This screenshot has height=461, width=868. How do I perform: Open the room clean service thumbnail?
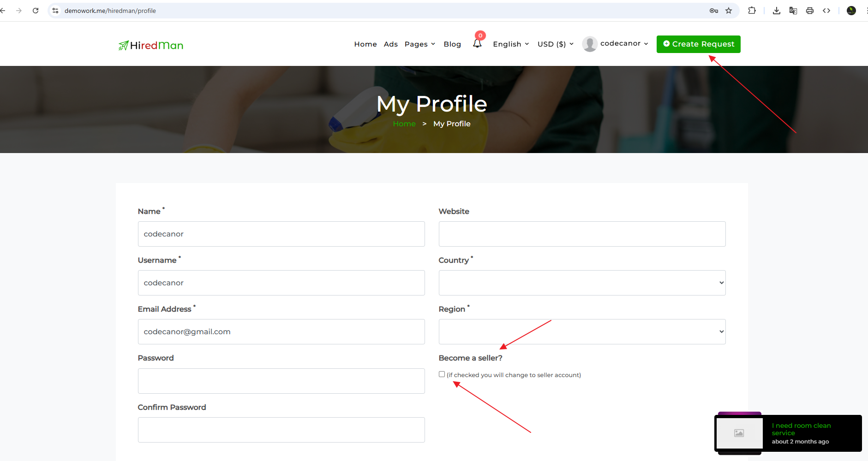coord(739,433)
